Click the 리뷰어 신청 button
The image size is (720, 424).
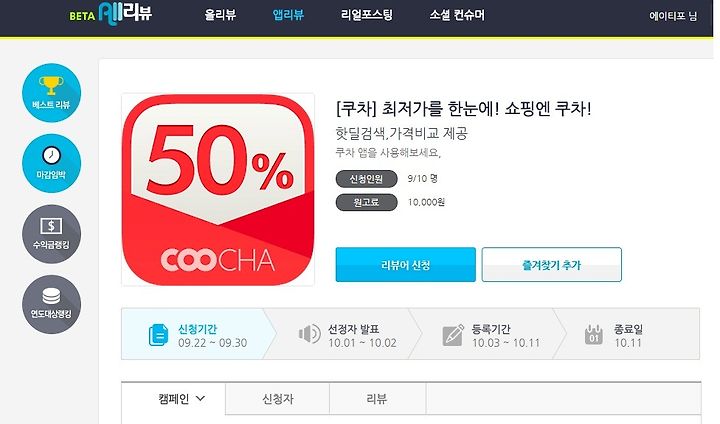coord(405,265)
